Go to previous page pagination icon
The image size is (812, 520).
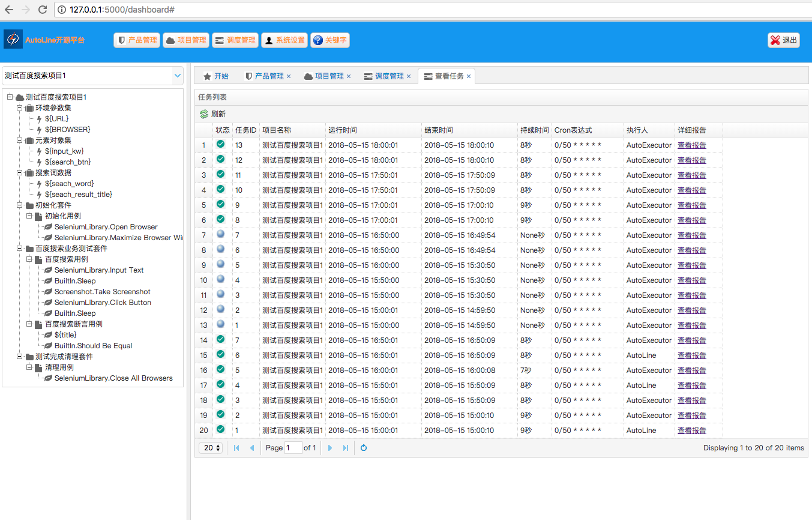click(252, 448)
